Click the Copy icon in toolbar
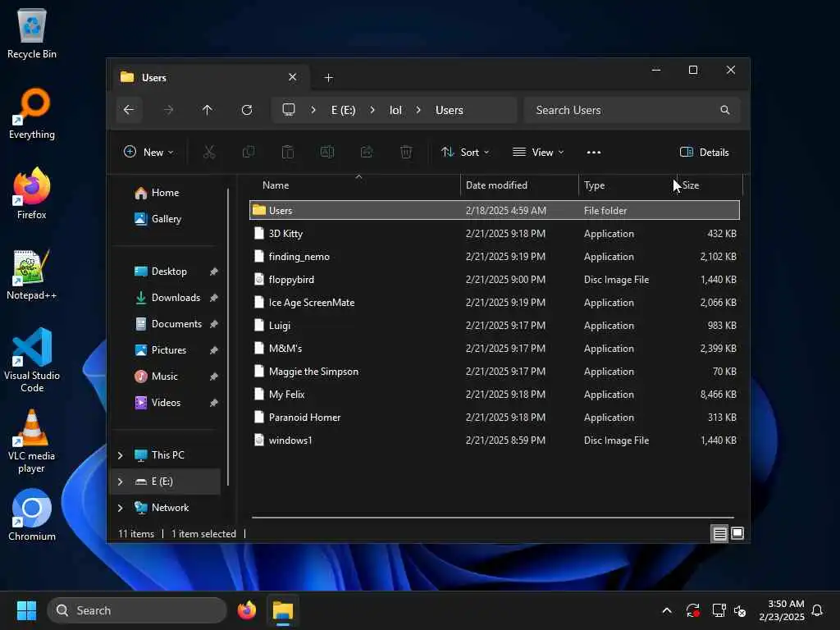The height and width of the screenshot is (630, 840). (x=249, y=152)
